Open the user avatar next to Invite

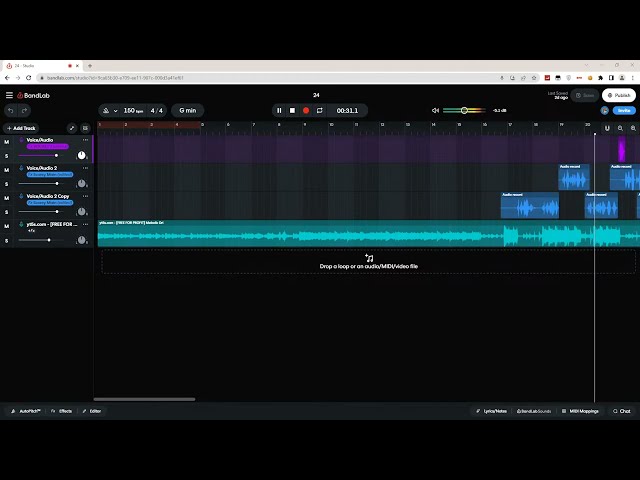pos(605,111)
